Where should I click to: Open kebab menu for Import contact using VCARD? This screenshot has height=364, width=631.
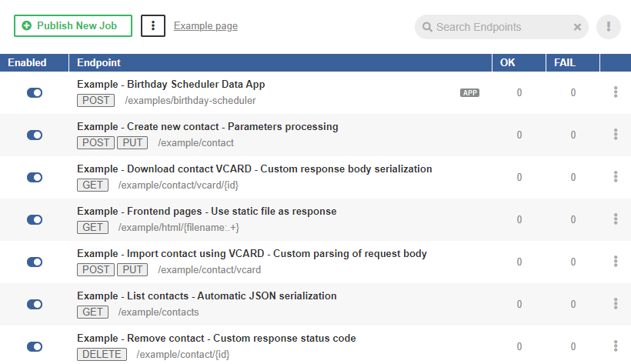tap(616, 262)
